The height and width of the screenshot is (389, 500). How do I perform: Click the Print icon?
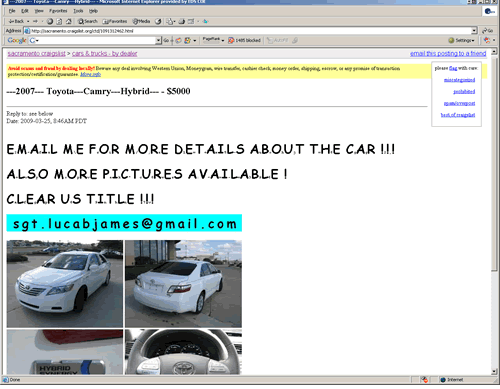pyautogui.click(x=181, y=21)
